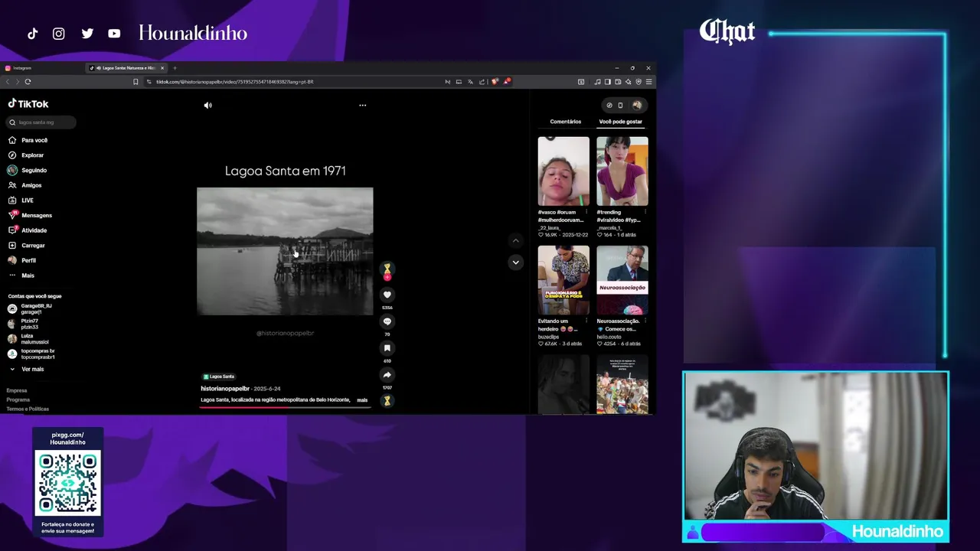Open the Carregar upload page
Image resolution: width=980 pixels, height=551 pixels.
click(x=27, y=246)
